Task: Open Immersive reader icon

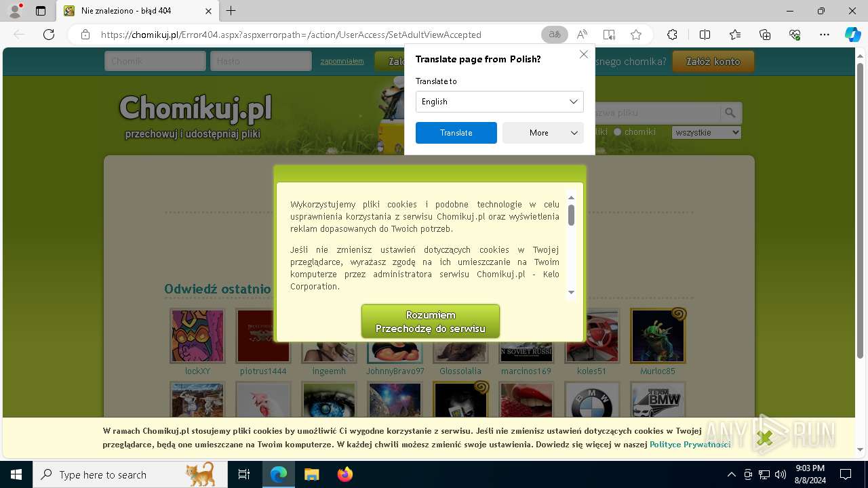Action: pos(609,35)
